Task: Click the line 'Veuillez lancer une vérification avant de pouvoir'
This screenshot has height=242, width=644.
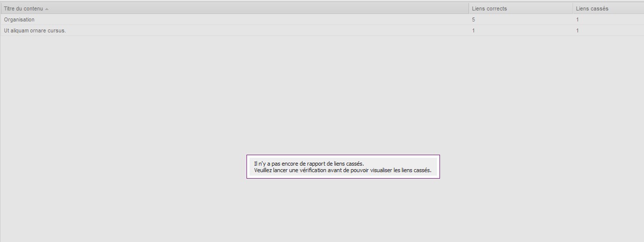Action: point(342,170)
